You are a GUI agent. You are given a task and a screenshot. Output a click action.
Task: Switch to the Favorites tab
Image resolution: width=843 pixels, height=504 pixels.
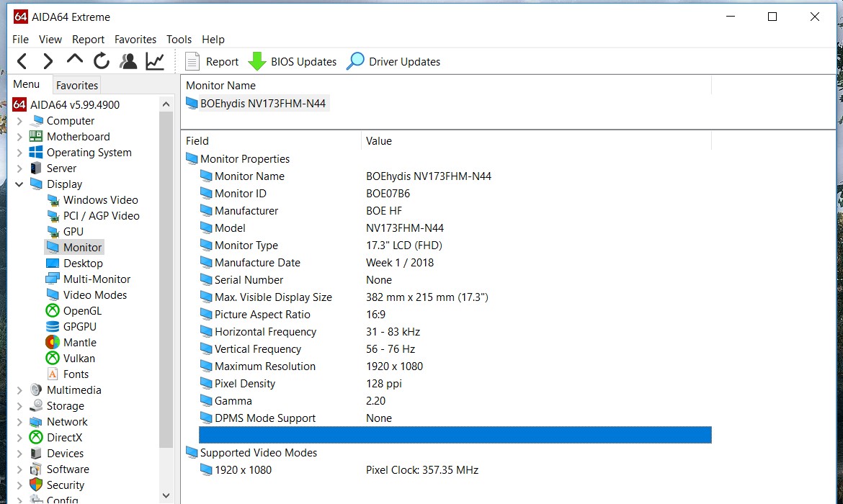[76, 85]
